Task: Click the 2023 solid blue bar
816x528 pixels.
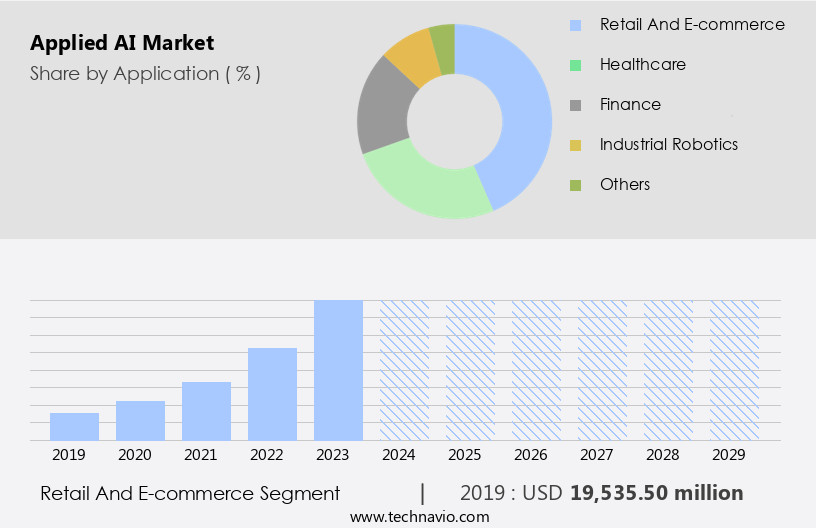Action: click(x=338, y=370)
